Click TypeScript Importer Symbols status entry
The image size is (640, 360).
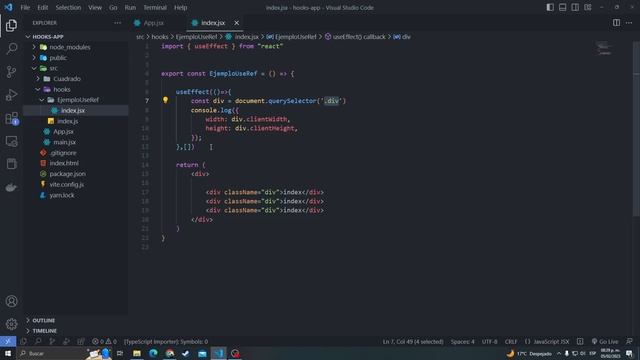(x=166, y=342)
